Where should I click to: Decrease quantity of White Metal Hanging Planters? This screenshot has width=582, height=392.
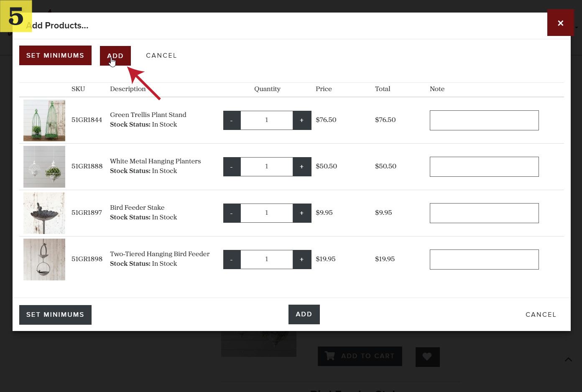232,167
